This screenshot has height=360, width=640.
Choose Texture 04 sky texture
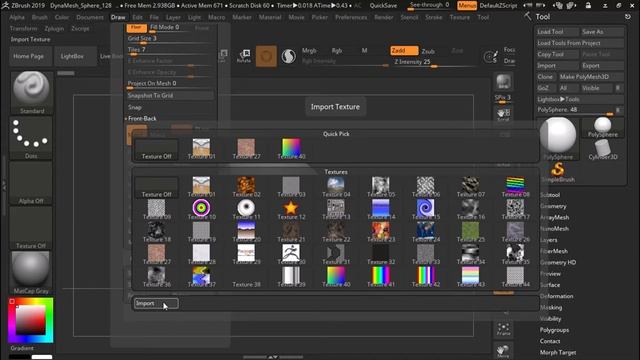[336, 187]
